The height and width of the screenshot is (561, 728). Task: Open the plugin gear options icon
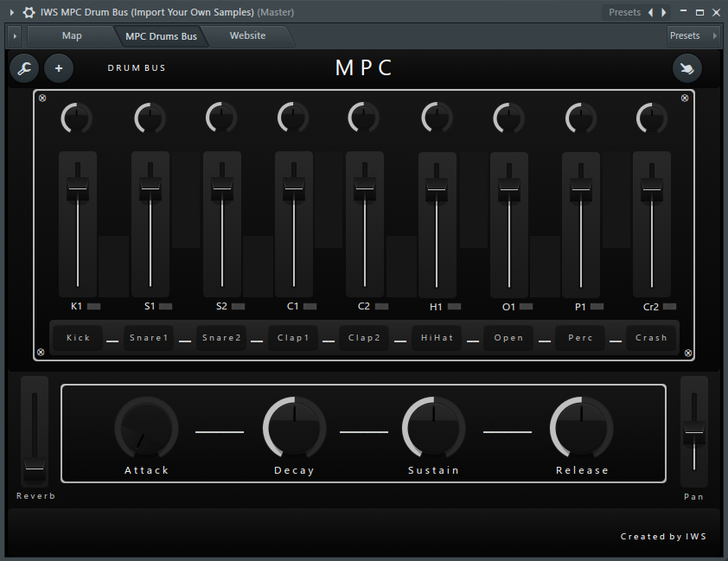tap(29, 12)
